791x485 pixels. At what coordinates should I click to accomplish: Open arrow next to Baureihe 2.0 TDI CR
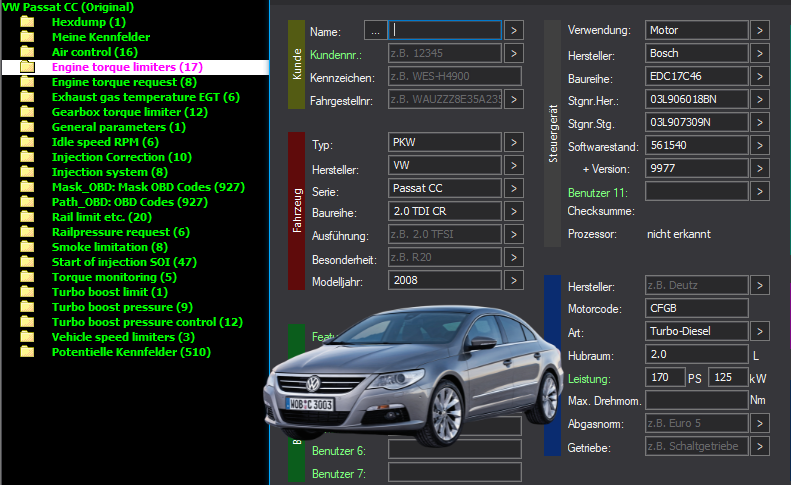pyautogui.click(x=514, y=211)
